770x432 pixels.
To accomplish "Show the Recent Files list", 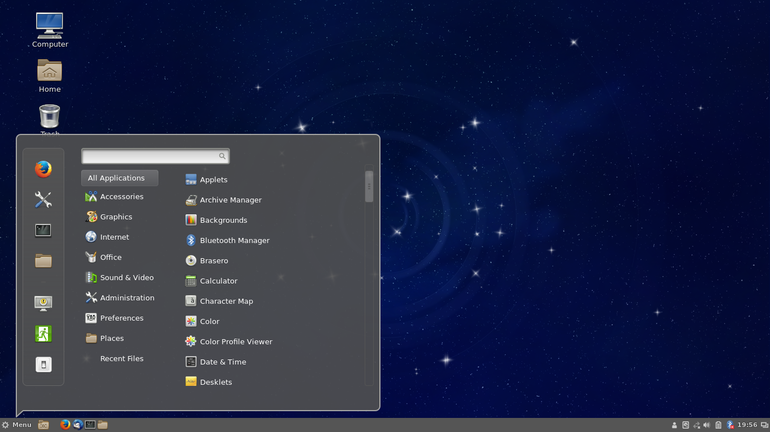I will pyautogui.click(x=120, y=358).
